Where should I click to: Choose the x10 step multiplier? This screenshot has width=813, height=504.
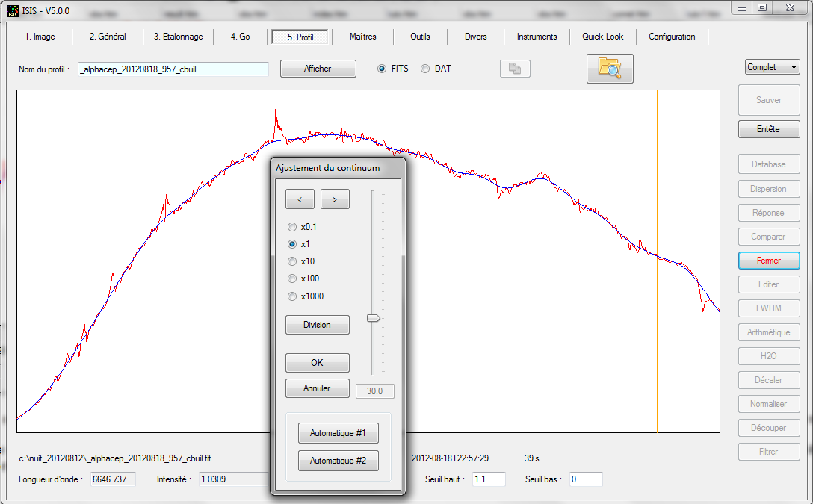pyautogui.click(x=292, y=261)
